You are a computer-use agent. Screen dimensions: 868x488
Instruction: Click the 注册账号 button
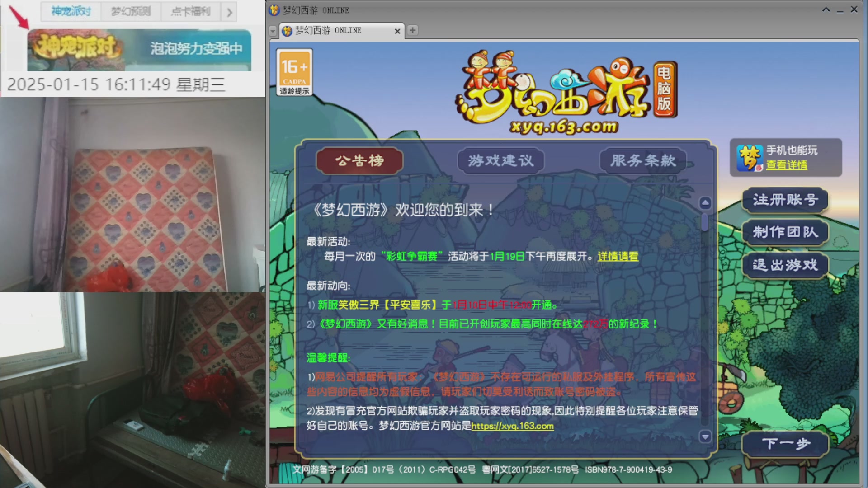pos(785,200)
